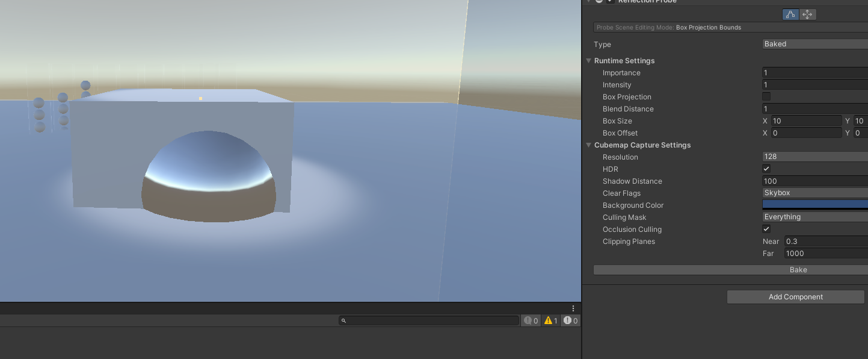Open the Clear Flags dropdown set to Skybox

pos(815,193)
